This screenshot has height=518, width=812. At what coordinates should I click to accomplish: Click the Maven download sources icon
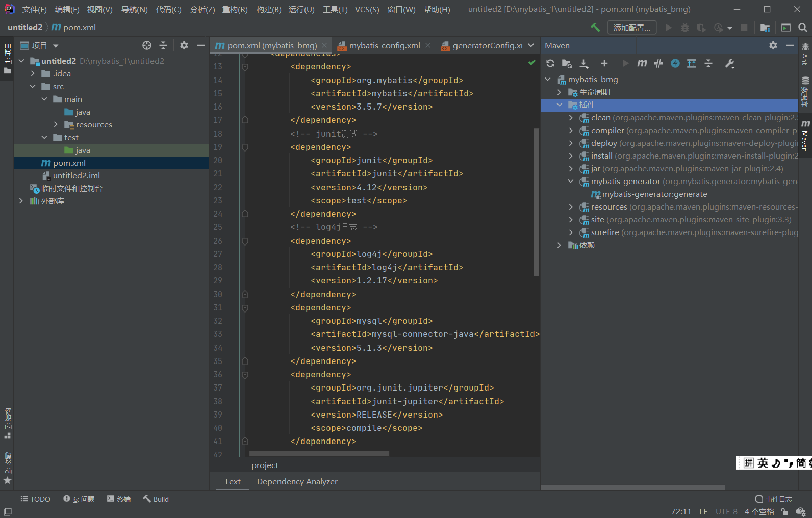[x=584, y=63]
